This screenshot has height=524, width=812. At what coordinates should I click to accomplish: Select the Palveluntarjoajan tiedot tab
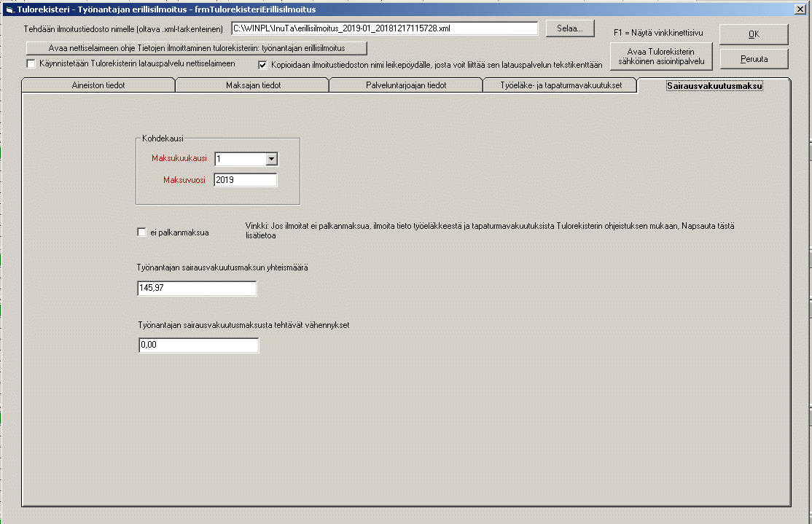point(406,85)
